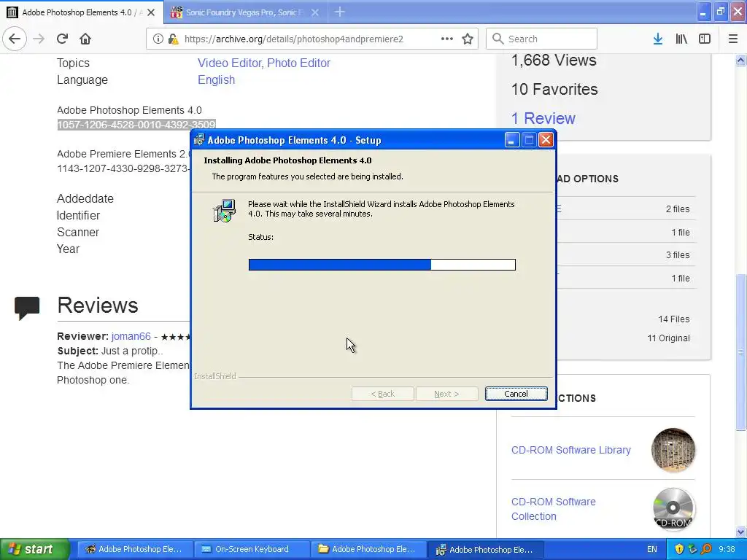Open the Firefox hamburger menu
Viewport: 747px width, 560px height.
pos(732,39)
